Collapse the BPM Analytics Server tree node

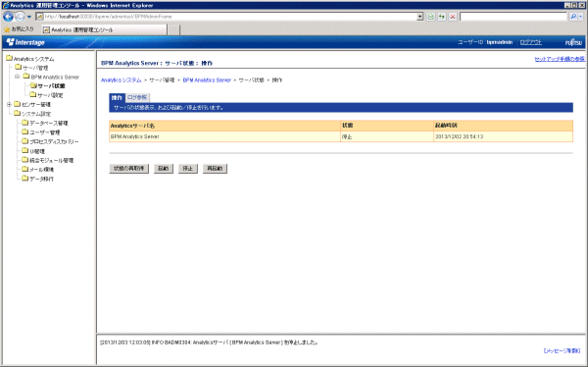18,77
